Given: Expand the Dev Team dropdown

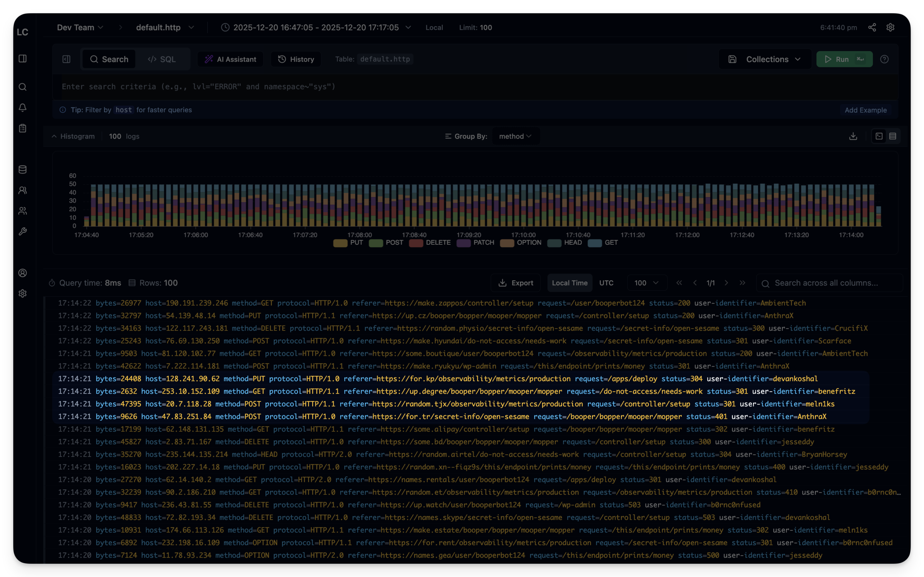Looking at the screenshot, I should (x=80, y=27).
